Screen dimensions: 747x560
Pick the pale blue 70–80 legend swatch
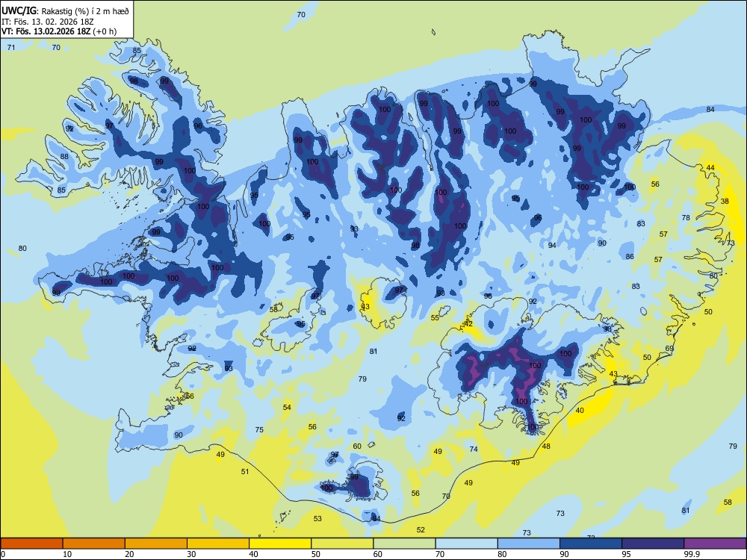(x=466, y=544)
